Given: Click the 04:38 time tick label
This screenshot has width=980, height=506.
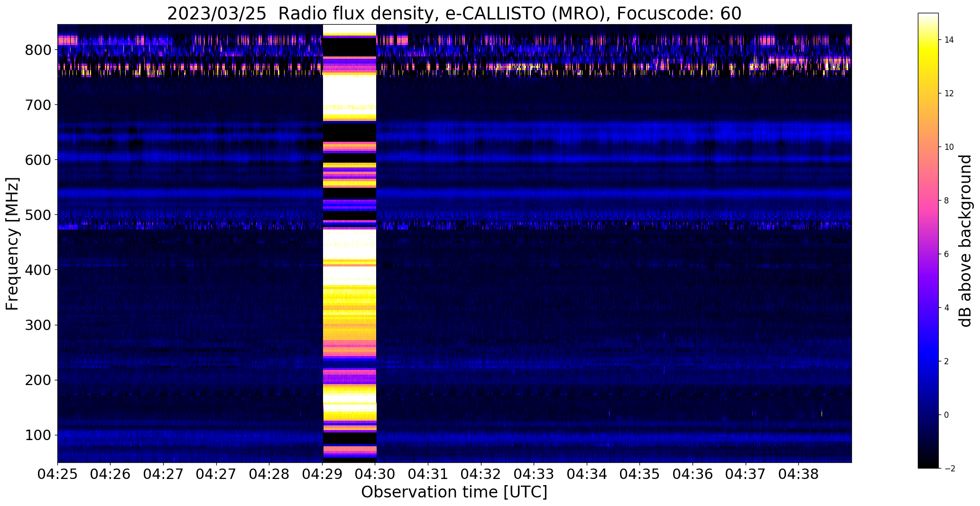Looking at the screenshot, I should (799, 474).
